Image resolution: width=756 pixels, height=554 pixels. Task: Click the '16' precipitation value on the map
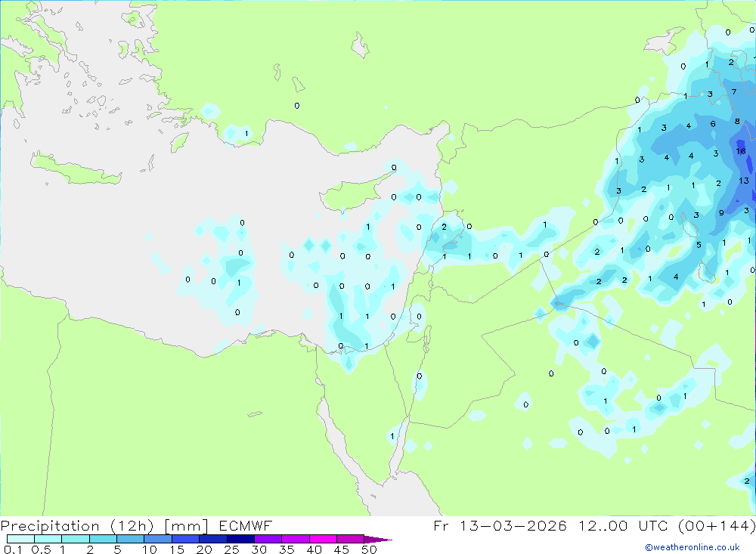point(741,151)
